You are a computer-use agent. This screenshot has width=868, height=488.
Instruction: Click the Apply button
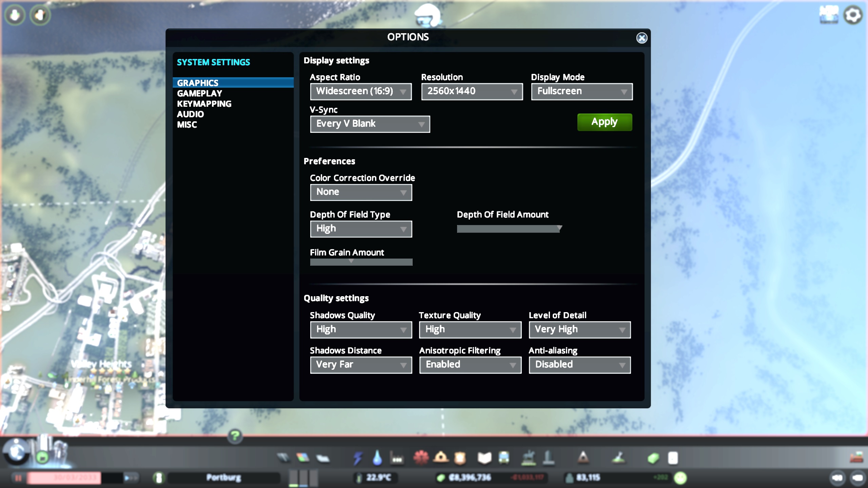click(605, 122)
